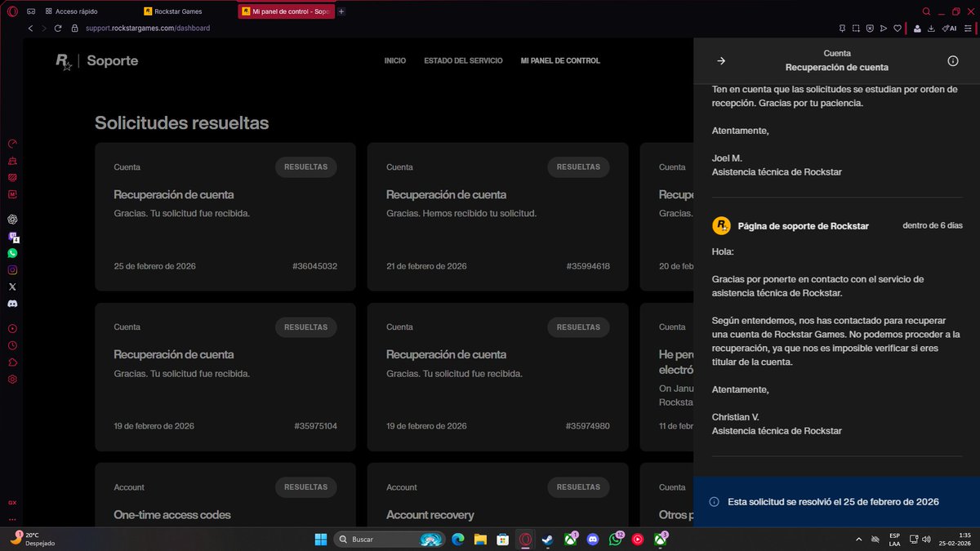Open request #35994618 card

pos(497,217)
